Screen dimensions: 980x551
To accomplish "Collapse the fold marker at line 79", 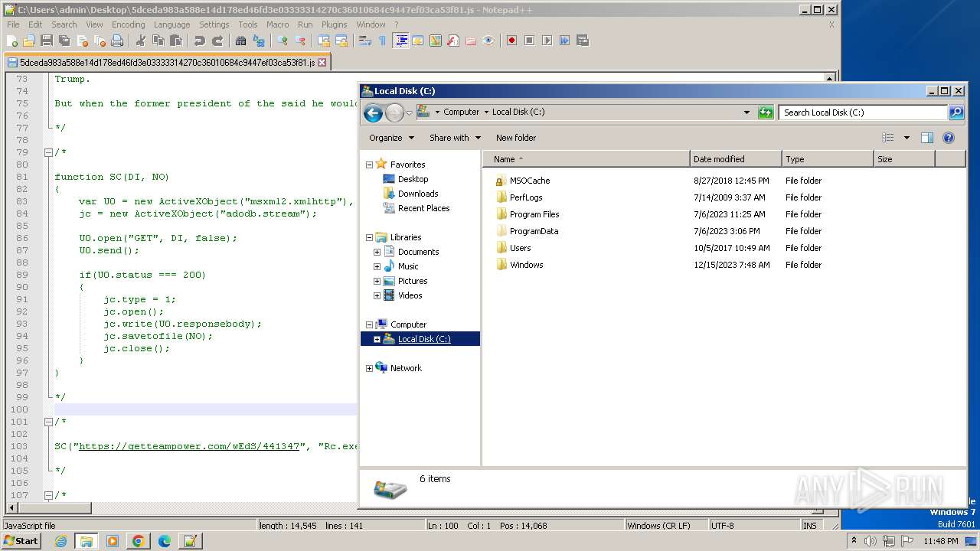I will pyautogui.click(x=48, y=152).
